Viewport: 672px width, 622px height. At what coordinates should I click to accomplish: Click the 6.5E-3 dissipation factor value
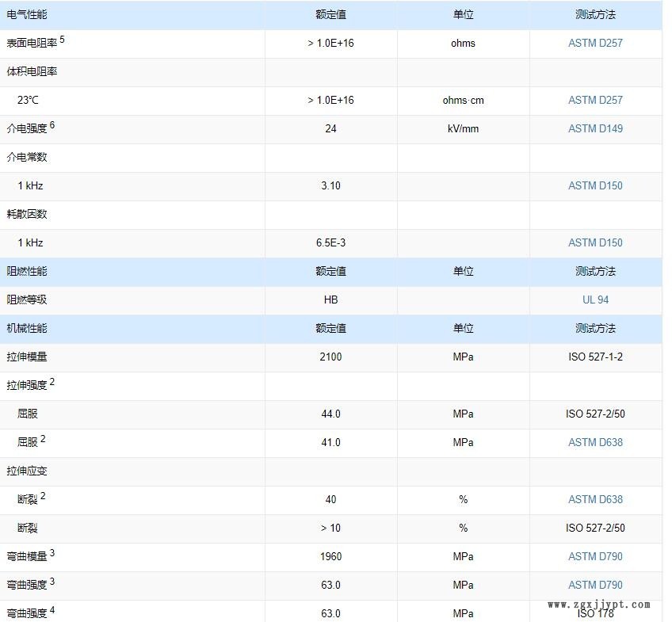pyautogui.click(x=330, y=242)
